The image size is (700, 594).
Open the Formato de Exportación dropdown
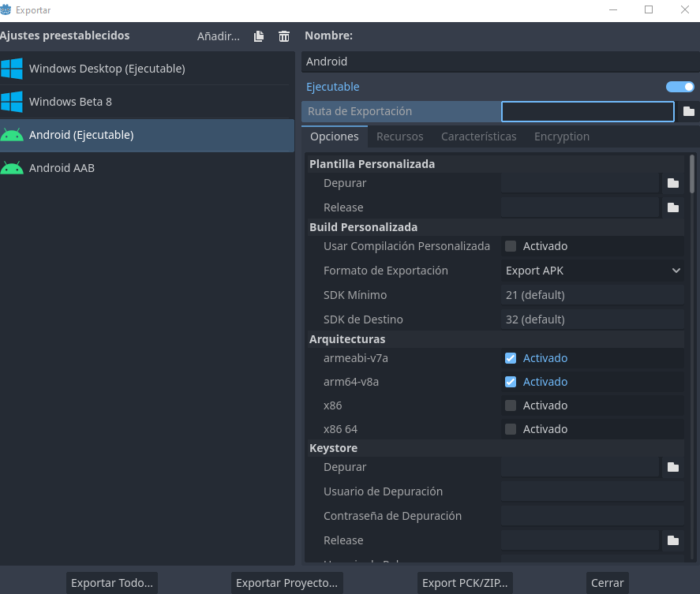593,270
